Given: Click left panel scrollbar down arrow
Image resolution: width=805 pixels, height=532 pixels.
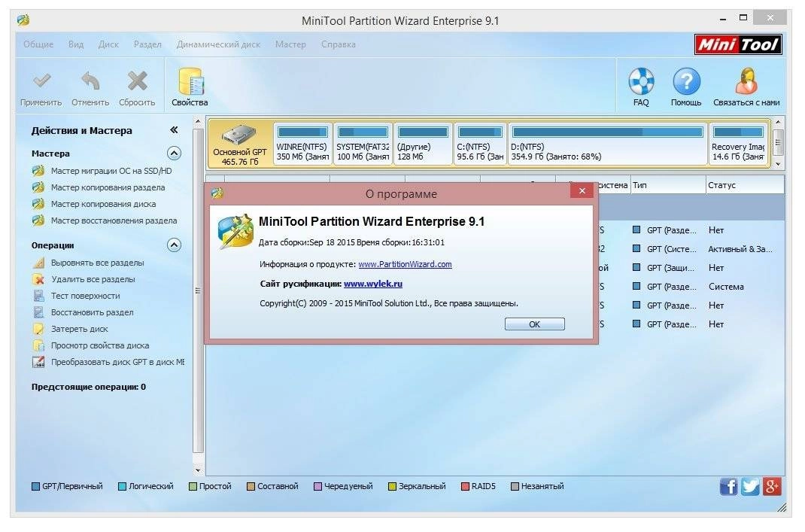Looking at the screenshot, I should 198,470.
